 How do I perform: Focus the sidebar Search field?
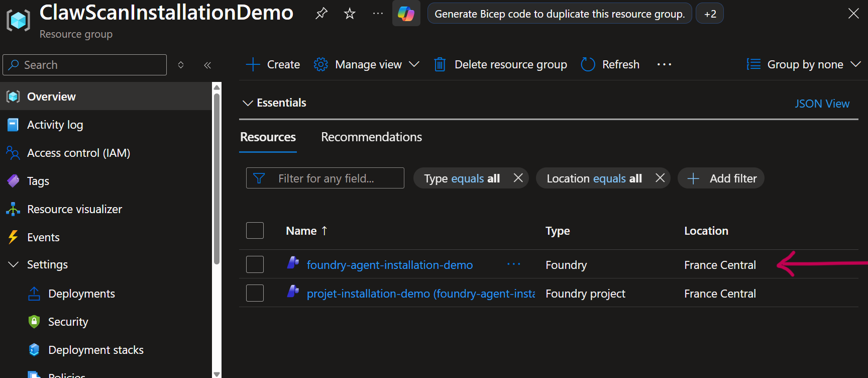84,65
